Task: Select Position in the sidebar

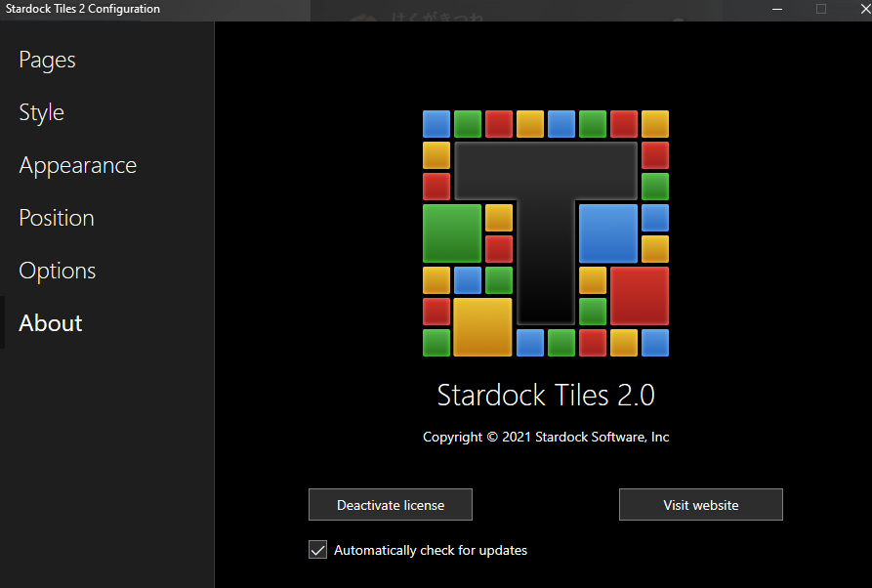Action: (57, 218)
